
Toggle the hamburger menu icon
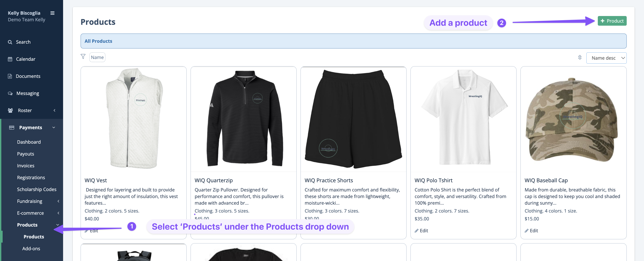tap(53, 13)
